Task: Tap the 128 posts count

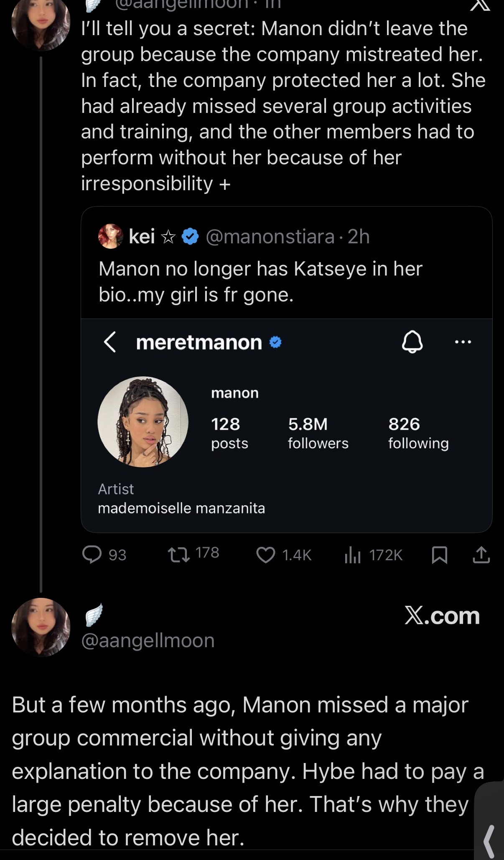Action: tap(229, 433)
